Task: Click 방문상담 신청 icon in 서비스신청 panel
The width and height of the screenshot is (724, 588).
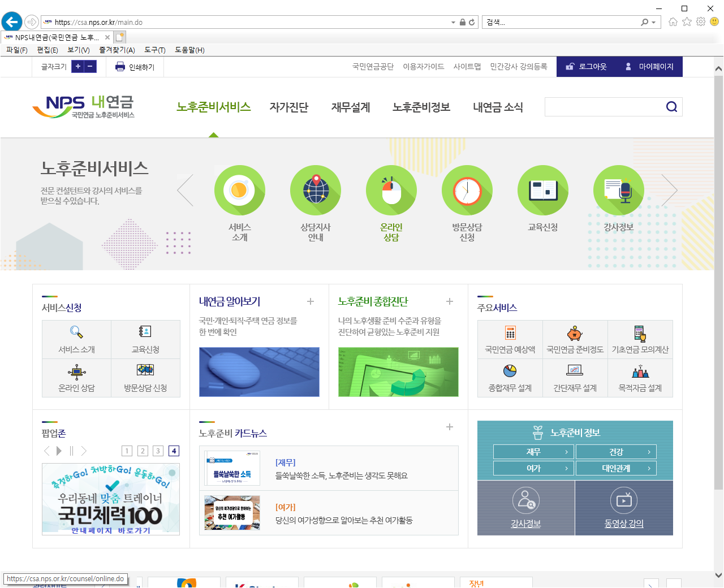Action: click(145, 370)
